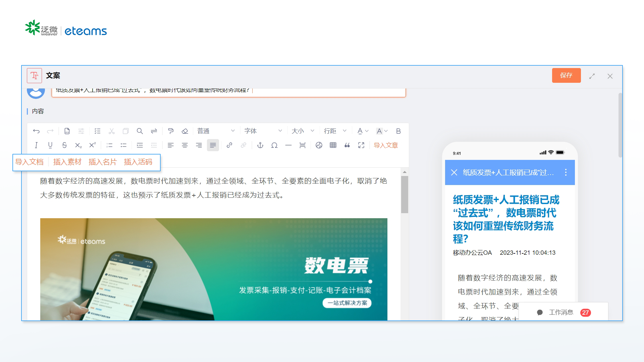Click the 数电票 banner image
Viewport: 644px width, 362px height.
(214, 269)
